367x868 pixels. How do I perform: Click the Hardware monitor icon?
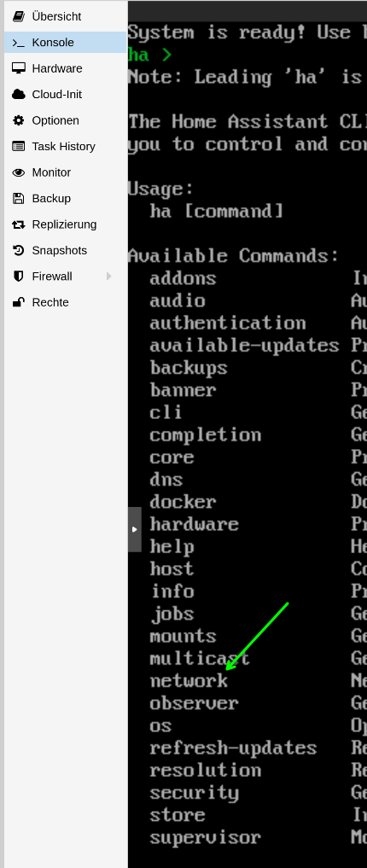(18, 68)
